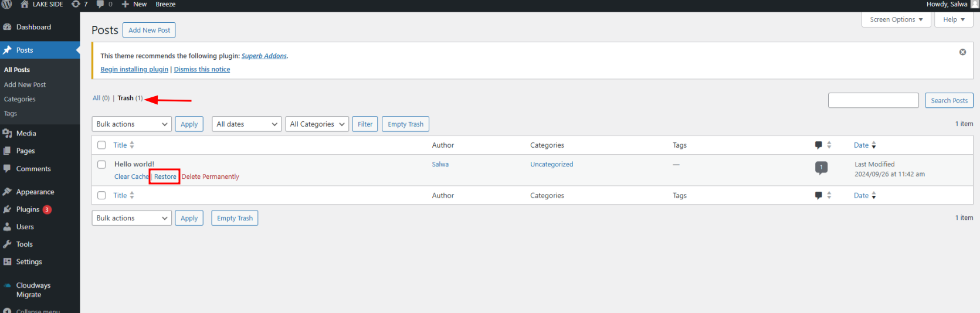Image resolution: width=980 pixels, height=313 pixels.
Task: Open the updates icon showing 7
Action: (x=79, y=4)
